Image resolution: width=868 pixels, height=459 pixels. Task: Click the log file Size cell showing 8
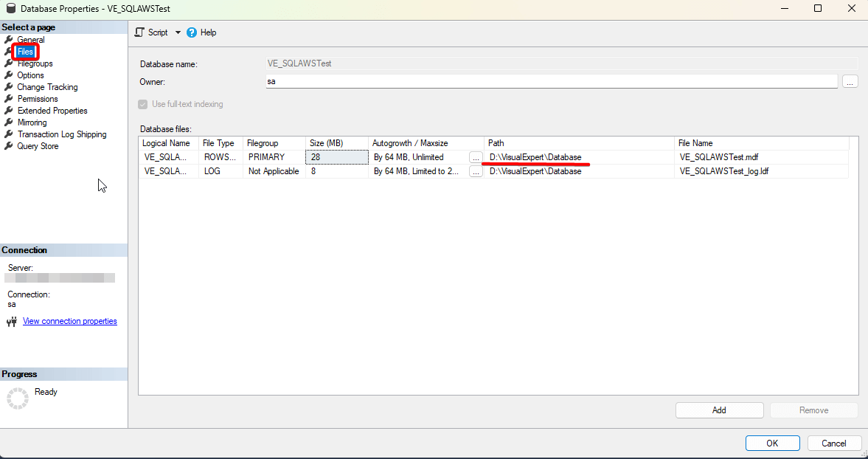tap(336, 172)
